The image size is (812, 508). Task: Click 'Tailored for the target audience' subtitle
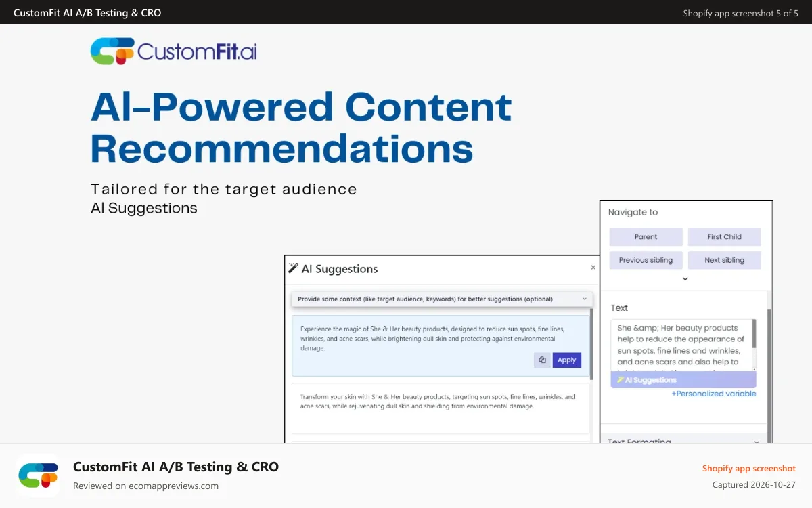pyautogui.click(x=224, y=189)
